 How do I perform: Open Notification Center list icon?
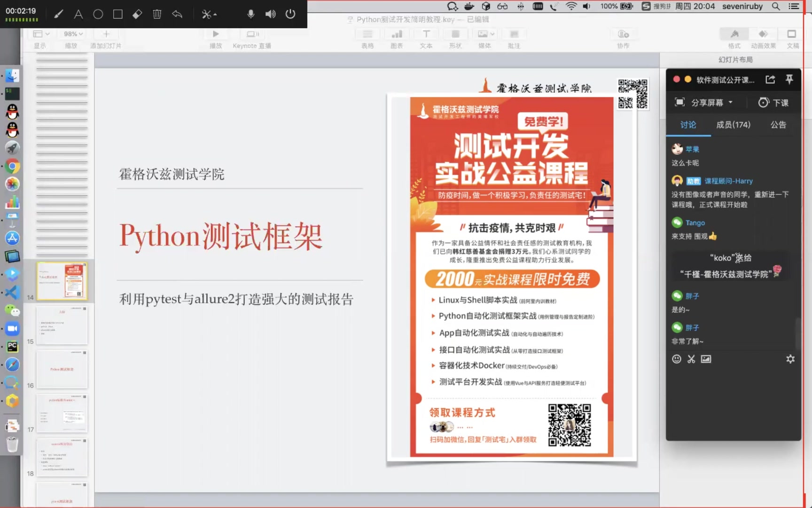click(x=794, y=6)
